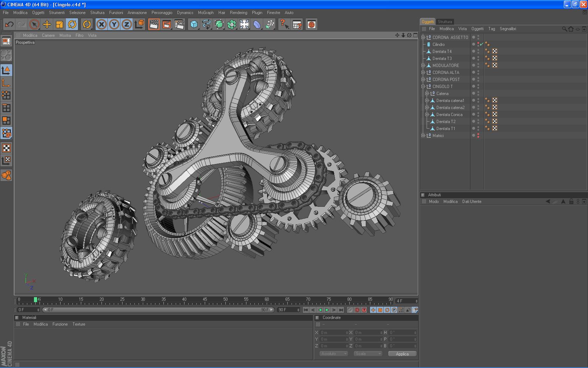Switch to the Struttura tab
588x368 pixels.
pos(444,22)
